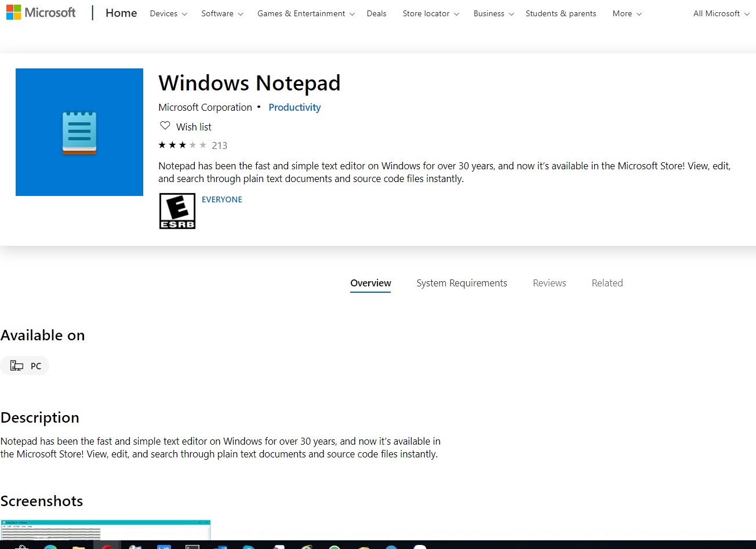Screen dimensions: 756x549
Task: Select Deals in the navigation bar
Action: coord(376,13)
